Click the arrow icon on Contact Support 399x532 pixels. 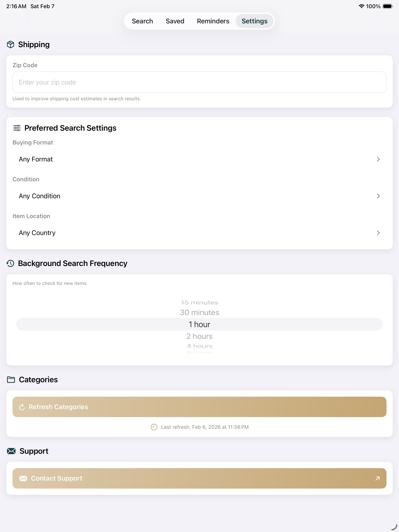click(378, 478)
